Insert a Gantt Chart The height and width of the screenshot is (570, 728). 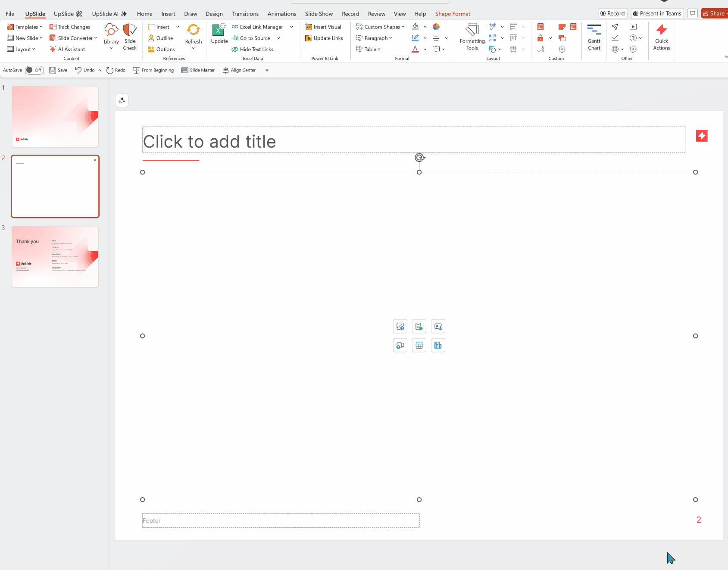594,37
